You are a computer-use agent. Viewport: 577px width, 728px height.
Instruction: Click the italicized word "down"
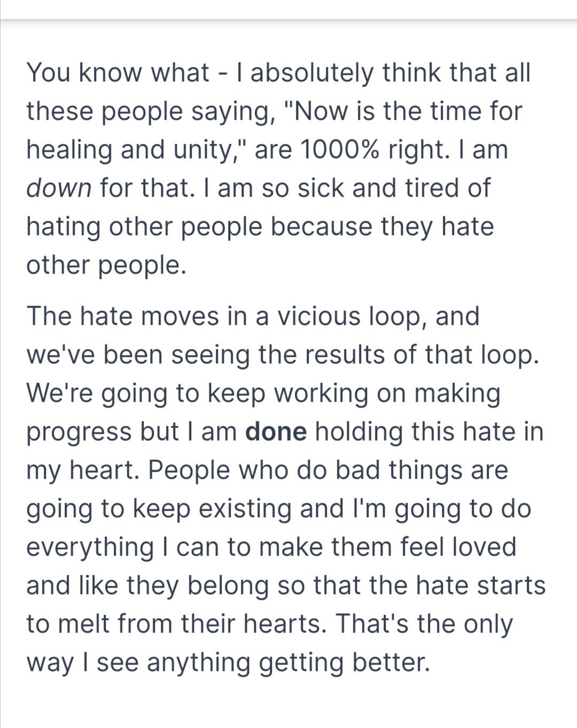tap(59, 188)
